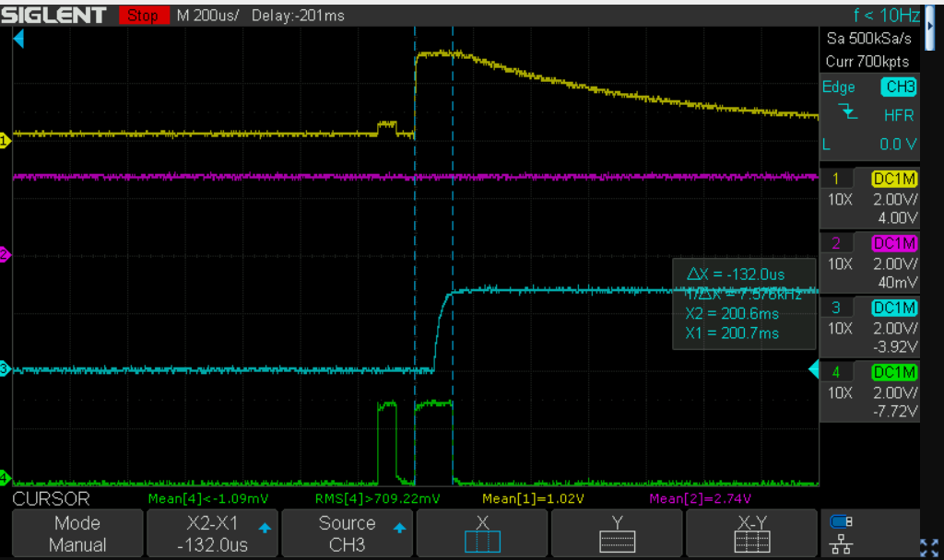The width and height of the screenshot is (944, 560).
Task: Click the USB drive status icon
Action: point(841,521)
